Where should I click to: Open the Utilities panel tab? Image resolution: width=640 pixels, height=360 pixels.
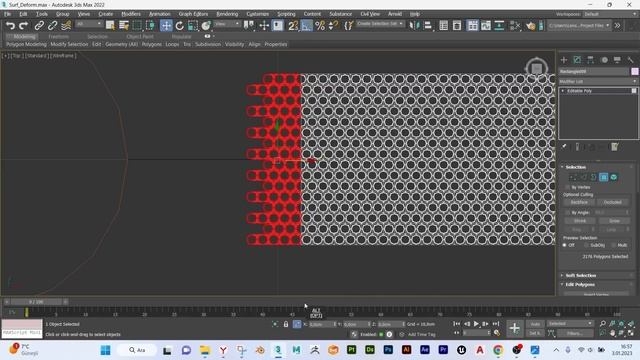click(631, 60)
